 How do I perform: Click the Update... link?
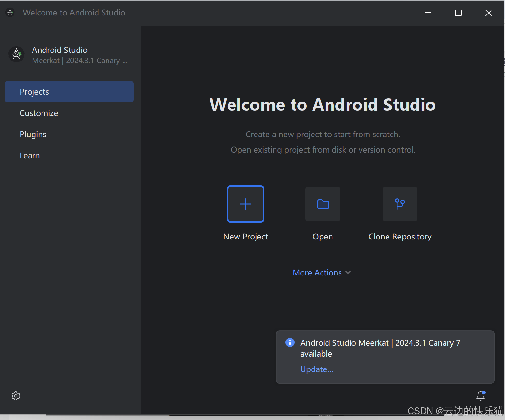coord(317,369)
